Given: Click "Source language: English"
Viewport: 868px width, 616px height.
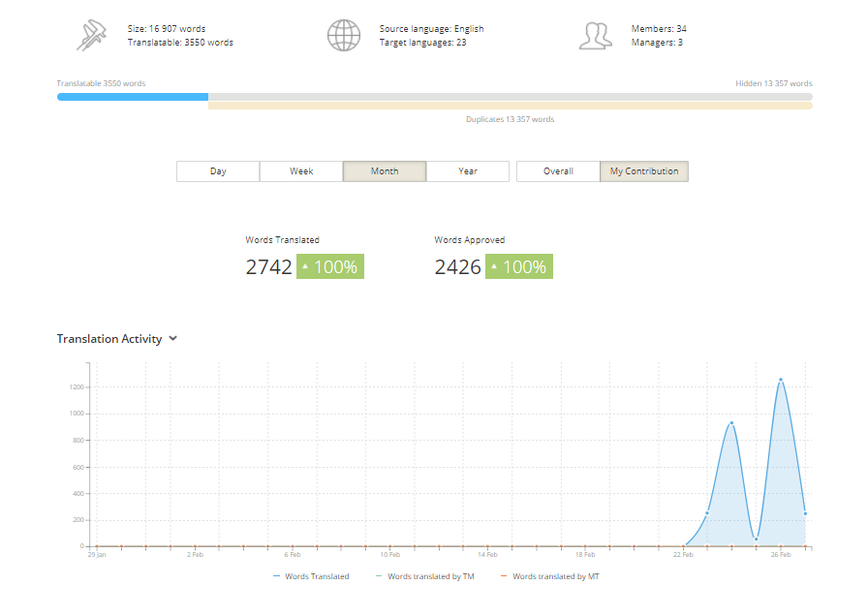Looking at the screenshot, I should 432,29.
